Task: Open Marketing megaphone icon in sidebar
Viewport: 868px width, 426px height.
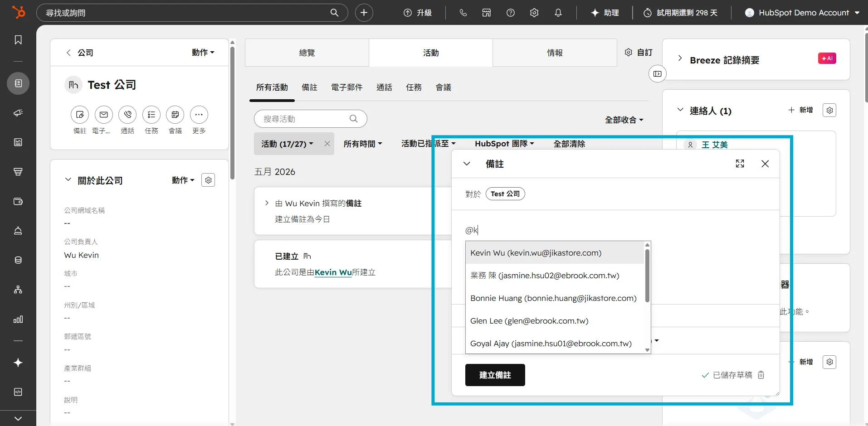Action: (x=18, y=113)
